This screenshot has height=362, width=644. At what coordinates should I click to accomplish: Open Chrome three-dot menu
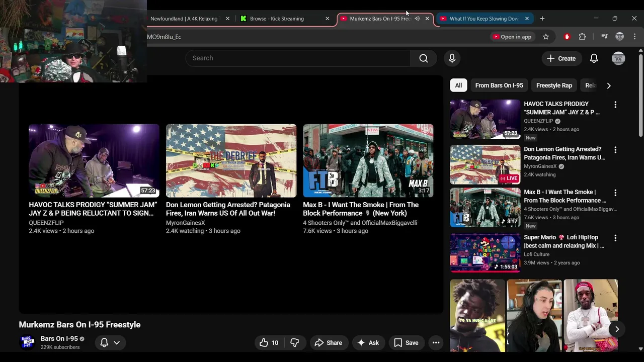(634, 37)
